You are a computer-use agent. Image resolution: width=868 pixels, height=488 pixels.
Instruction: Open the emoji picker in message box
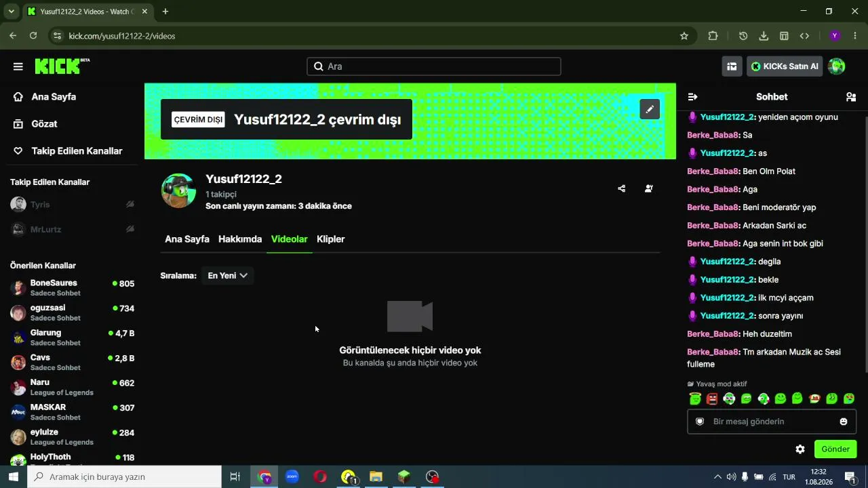[x=844, y=422]
